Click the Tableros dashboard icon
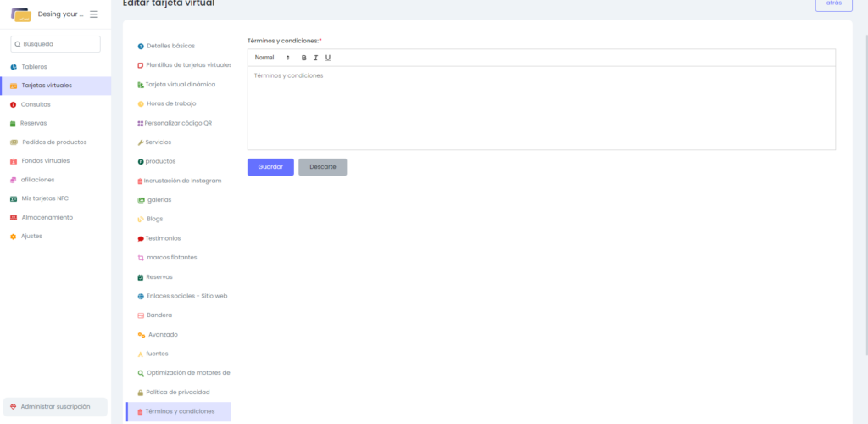 [14, 67]
